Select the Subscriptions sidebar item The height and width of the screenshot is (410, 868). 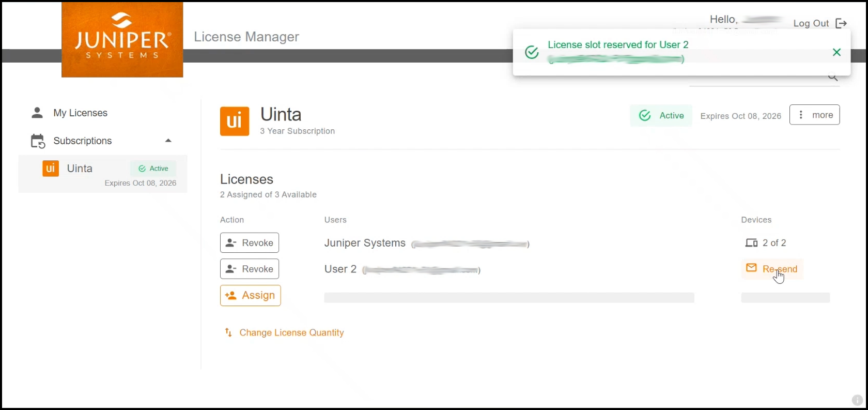(x=83, y=141)
